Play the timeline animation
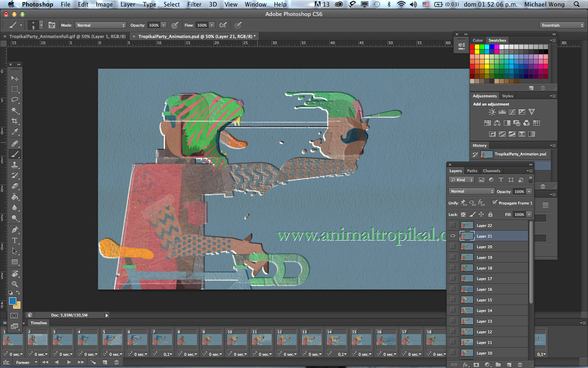 [69, 362]
